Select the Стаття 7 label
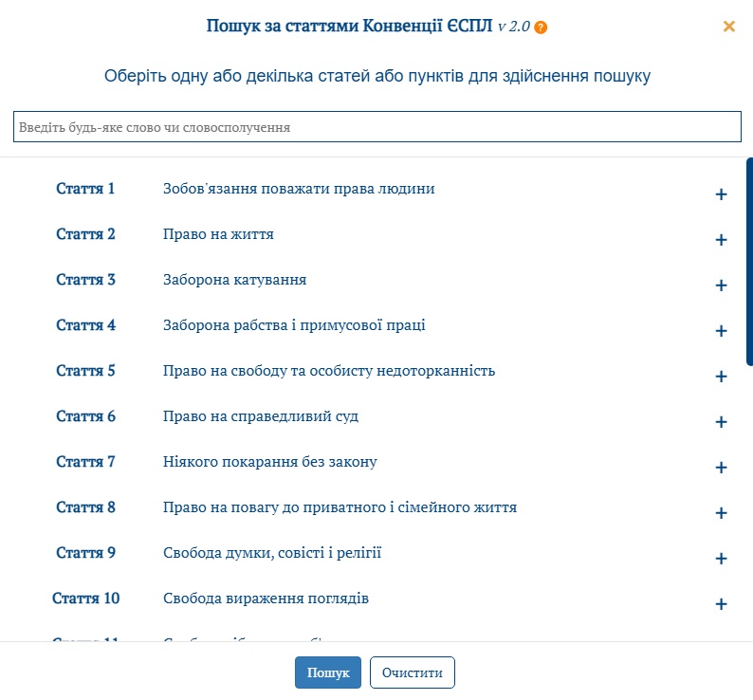 coord(85,462)
